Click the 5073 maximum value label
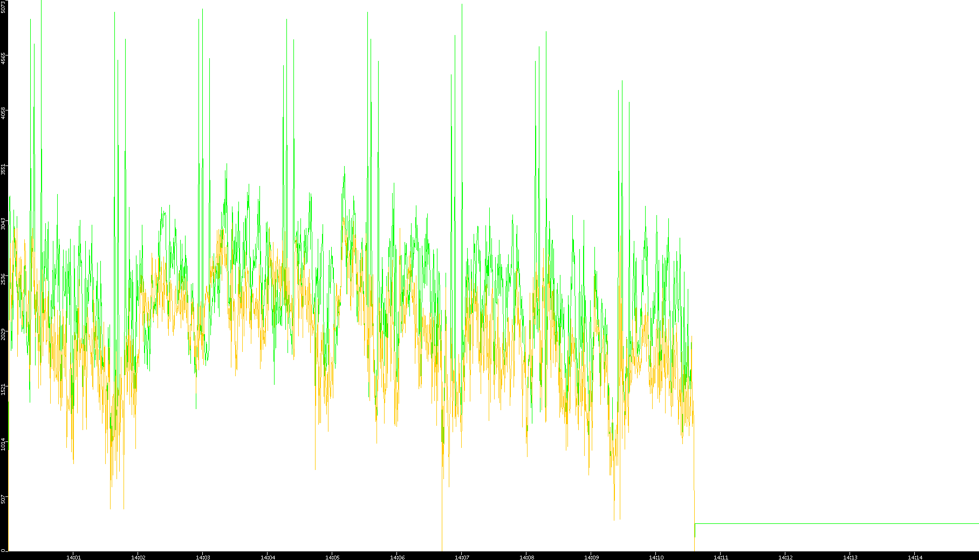This screenshot has height=560, width=979. click(x=4, y=6)
